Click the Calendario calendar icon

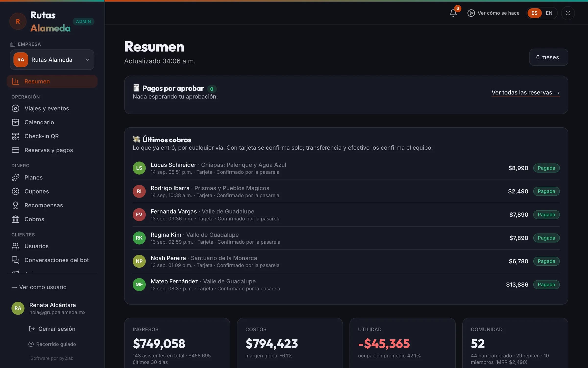pyautogui.click(x=15, y=122)
